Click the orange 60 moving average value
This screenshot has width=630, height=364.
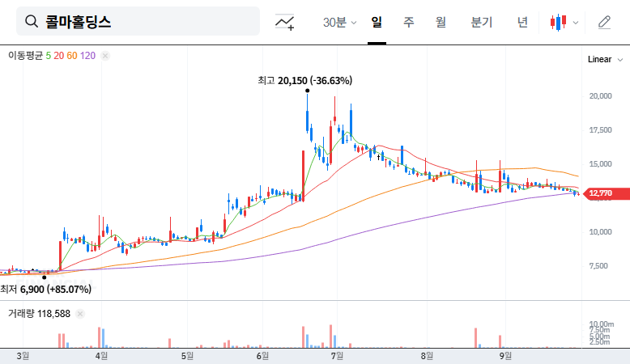(72, 56)
